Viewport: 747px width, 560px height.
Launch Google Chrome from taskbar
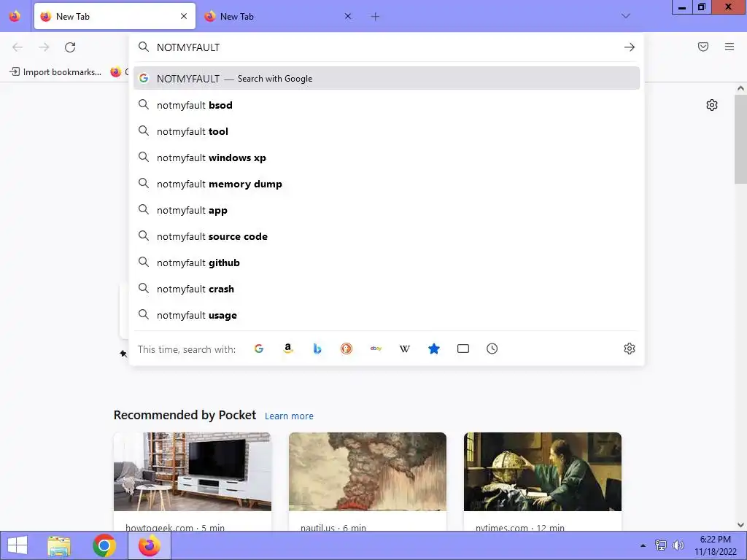point(104,546)
